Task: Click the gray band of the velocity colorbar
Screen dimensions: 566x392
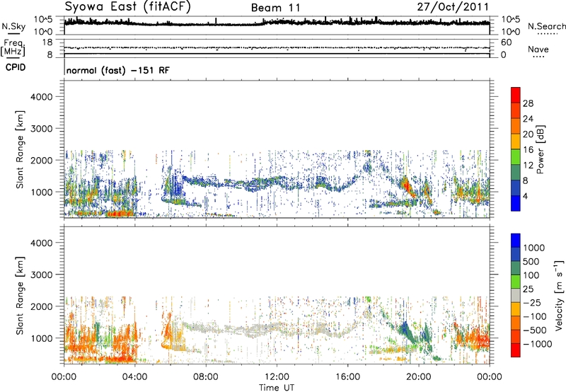Action: click(516, 296)
